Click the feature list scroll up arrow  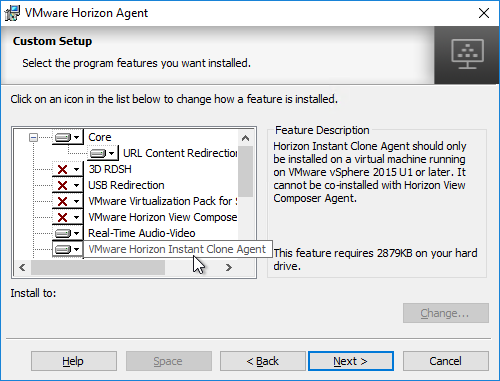click(246, 138)
